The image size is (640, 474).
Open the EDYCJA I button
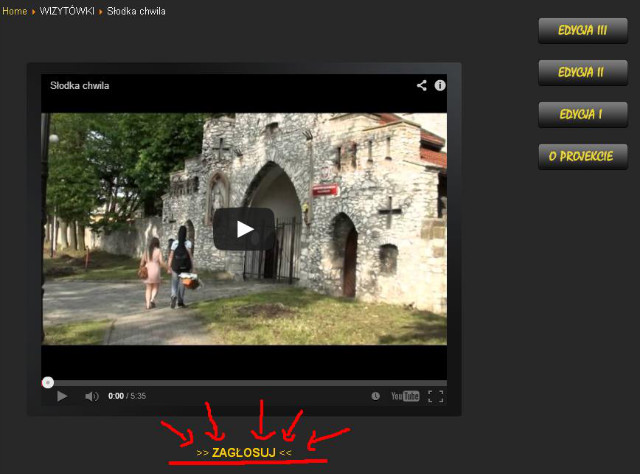click(x=583, y=115)
